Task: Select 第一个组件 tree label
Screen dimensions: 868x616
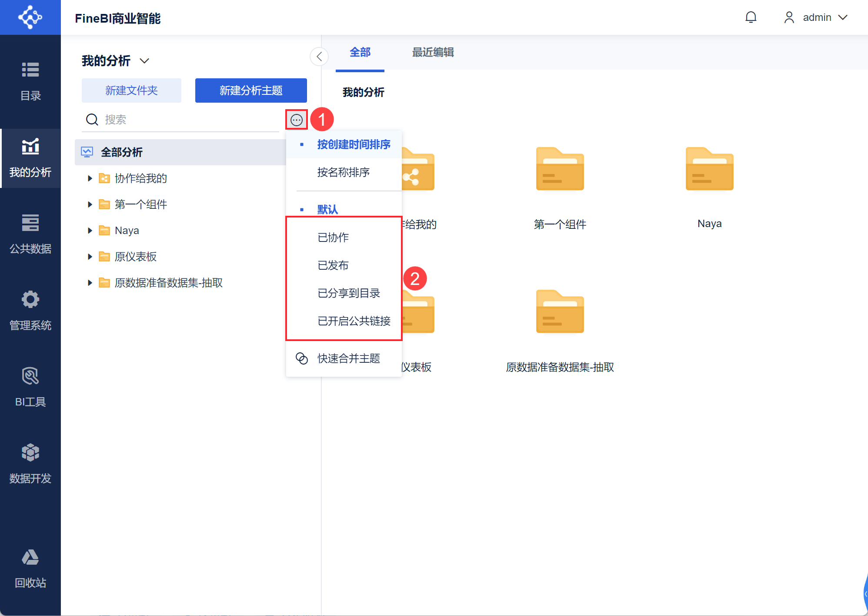Action: (141, 204)
